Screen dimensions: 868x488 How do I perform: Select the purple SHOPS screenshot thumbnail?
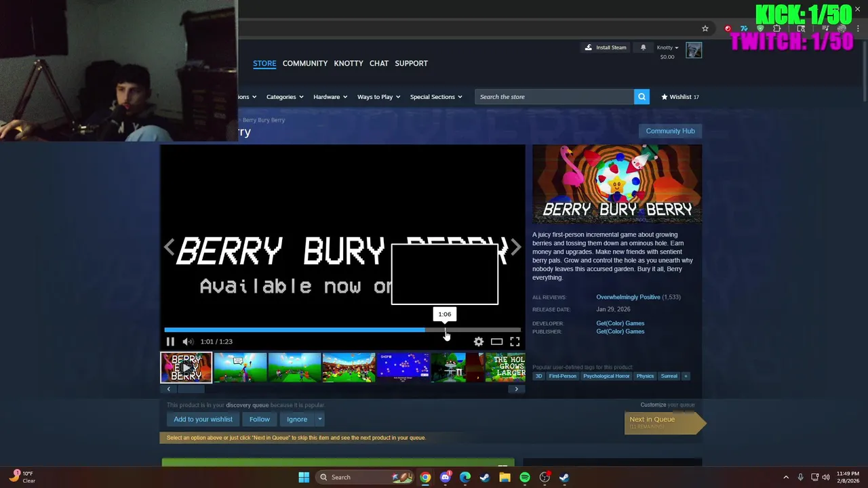tap(403, 367)
